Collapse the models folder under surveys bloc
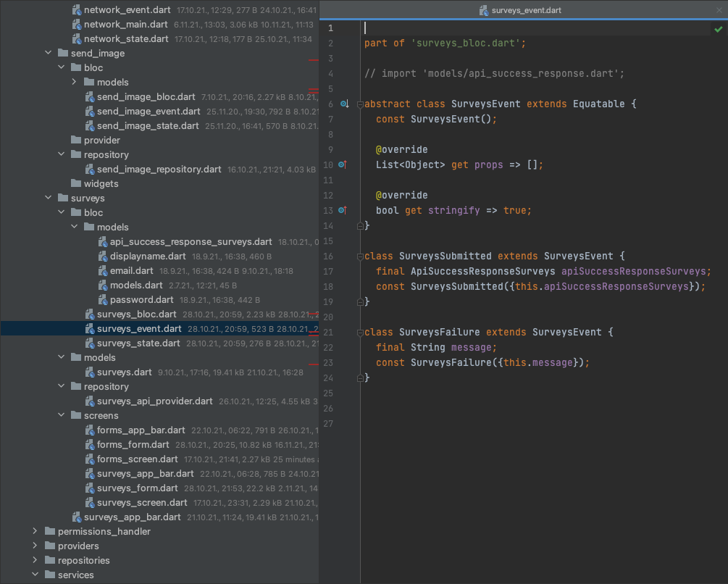This screenshot has height=584, width=728. 73,227
